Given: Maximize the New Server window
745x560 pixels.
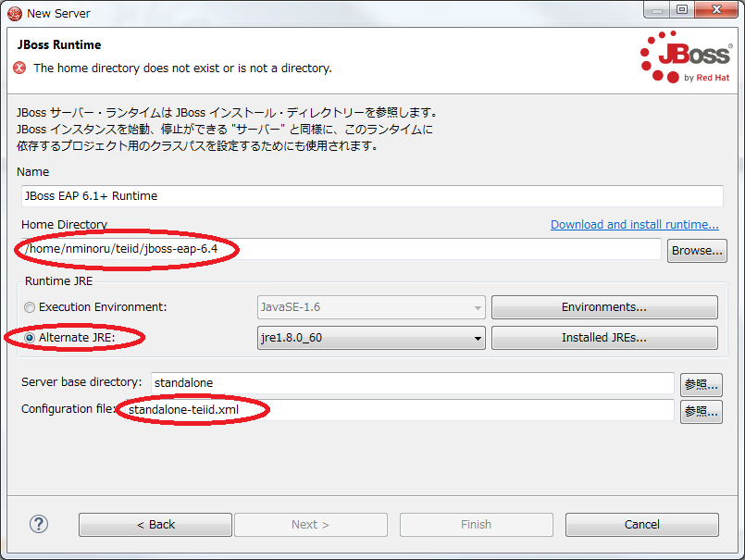Looking at the screenshot, I should coord(682,9).
